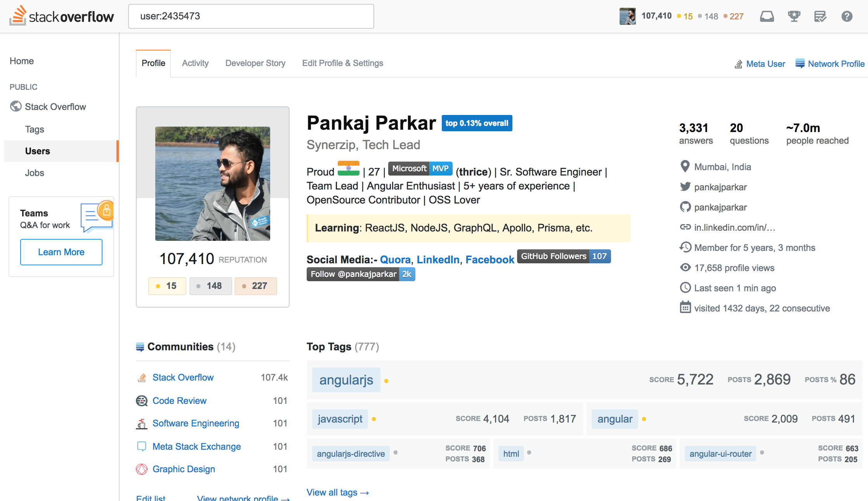
Task: Click the Twitter icon for pankajparkar
Action: pos(685,187)
